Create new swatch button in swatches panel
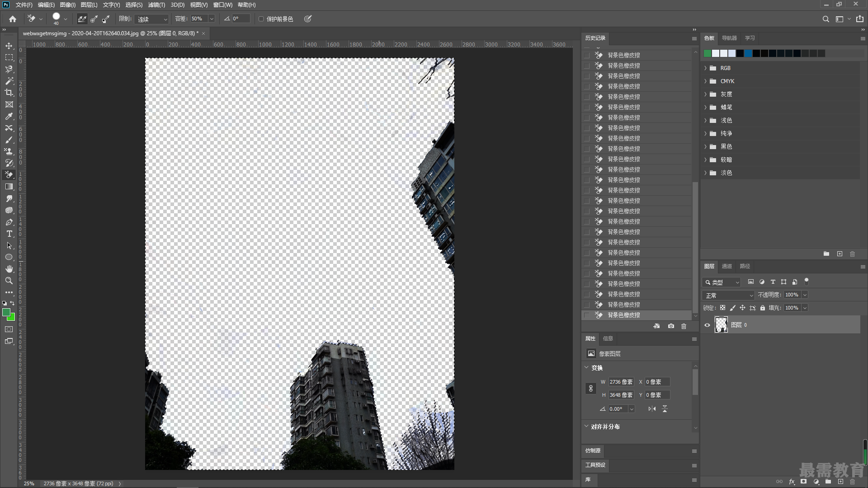 pyautogui.click(x=840, y=254)
